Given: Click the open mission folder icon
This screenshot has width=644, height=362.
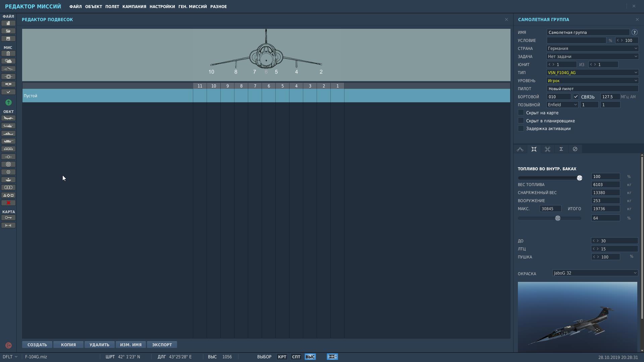Looking at the screenshot, I should click(8, 31).
